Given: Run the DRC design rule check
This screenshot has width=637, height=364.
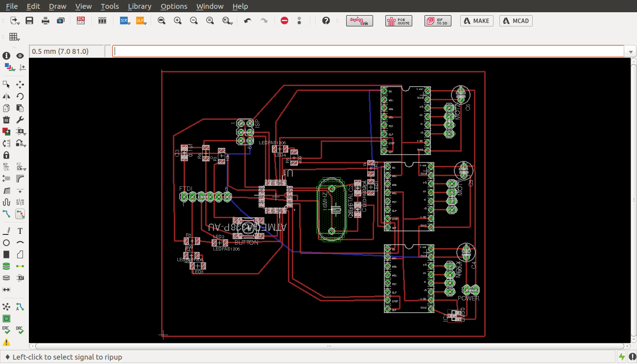Looking at the screenshot, I should coord(20,330).
